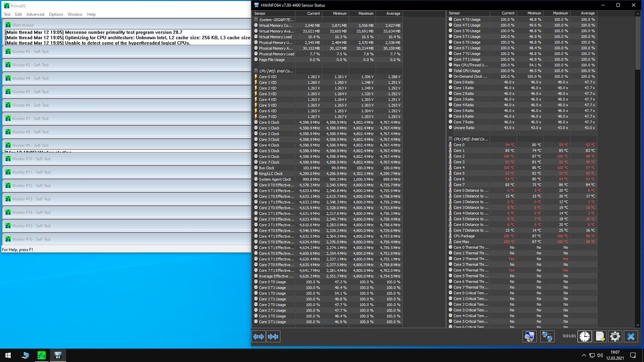Select the Core 4 Thermal Throttling row
The width and height of the screenshot is (644, 362).
(x=522, y=270)
